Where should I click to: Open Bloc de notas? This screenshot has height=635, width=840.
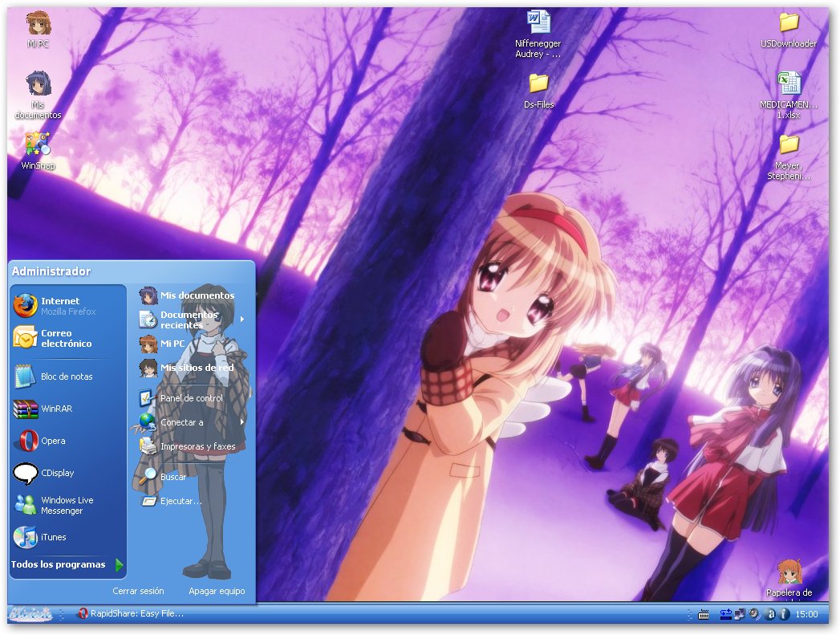(67, 377)
